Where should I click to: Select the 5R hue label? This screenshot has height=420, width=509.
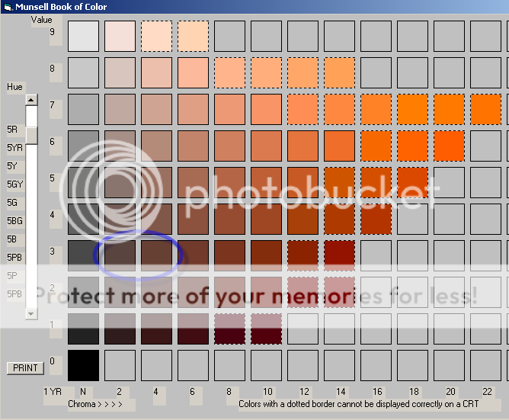pos(12,130)
